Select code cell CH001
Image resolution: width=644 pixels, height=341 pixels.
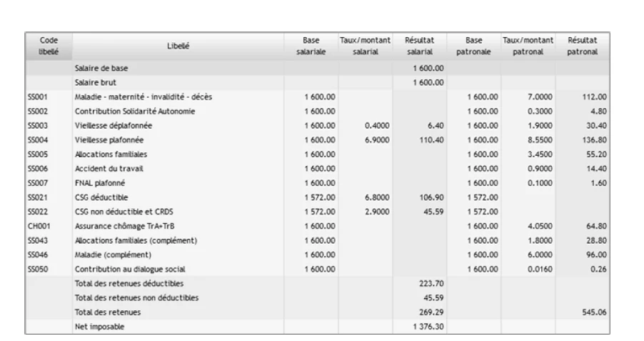[x=39, y=227]
